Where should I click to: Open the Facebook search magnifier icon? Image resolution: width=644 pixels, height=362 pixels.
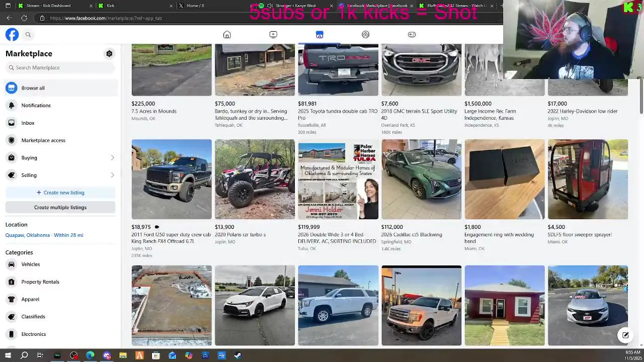[x=28, y=35]
